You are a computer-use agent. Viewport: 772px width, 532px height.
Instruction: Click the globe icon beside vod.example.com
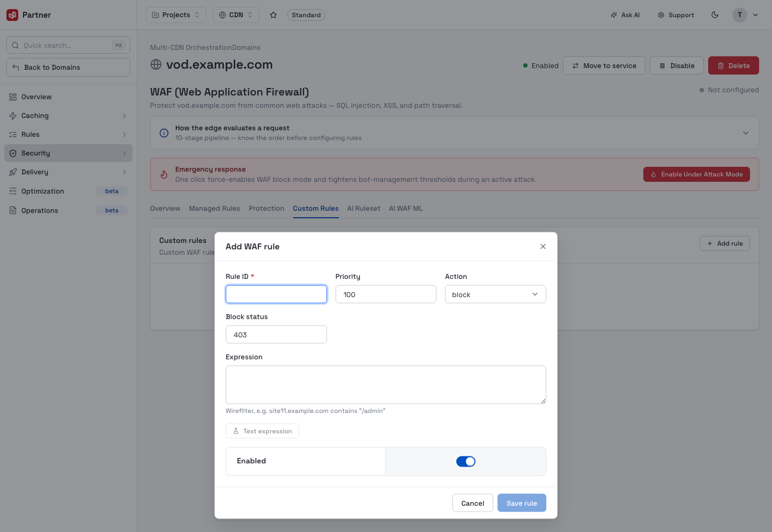tap(156, 65)
